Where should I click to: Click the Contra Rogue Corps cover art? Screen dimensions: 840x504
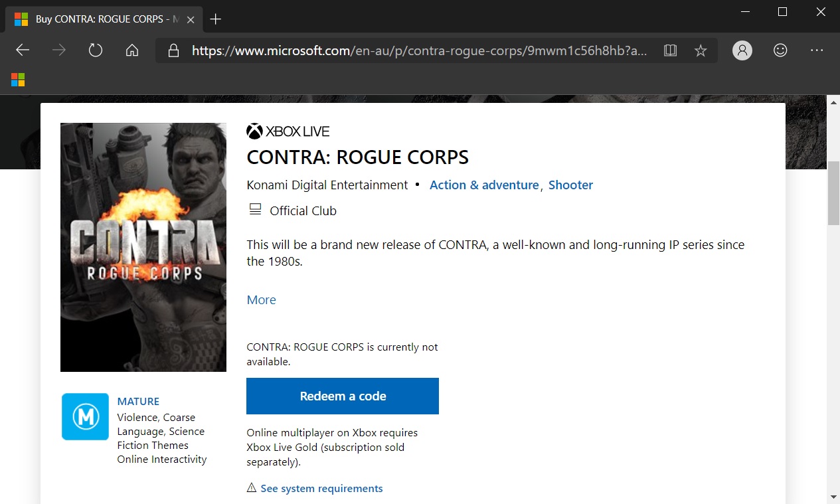click(143, 247)
